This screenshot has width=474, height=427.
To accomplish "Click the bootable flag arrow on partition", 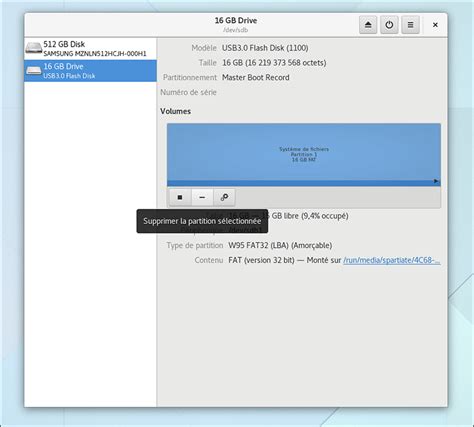I will click(436, 181).
